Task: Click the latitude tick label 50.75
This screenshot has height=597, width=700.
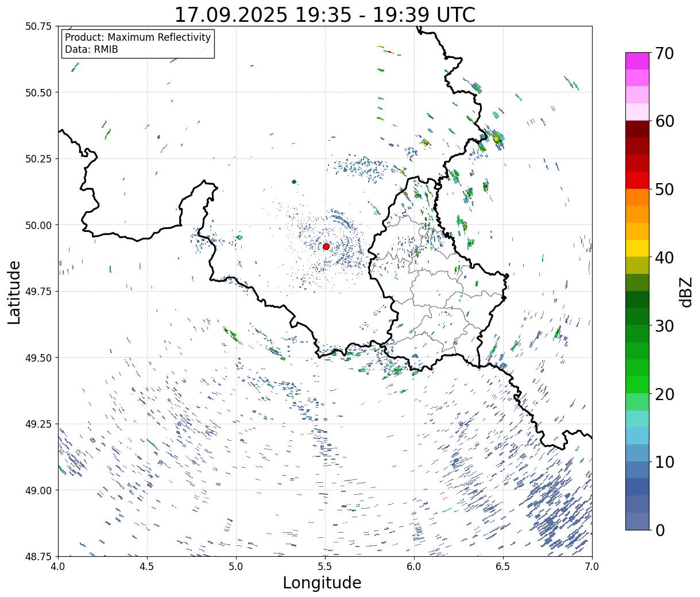Action: (38, 26)
